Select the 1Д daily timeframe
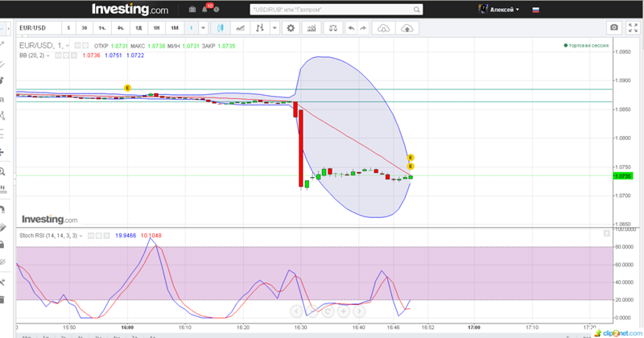This screenshot has width=644, height=338. [138, 28]
